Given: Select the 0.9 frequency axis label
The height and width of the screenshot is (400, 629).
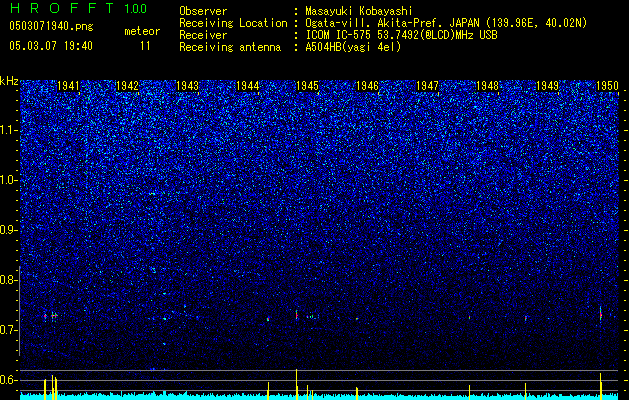Looking at the screenshot, I should pyautogui.click(x=9, y=230).
